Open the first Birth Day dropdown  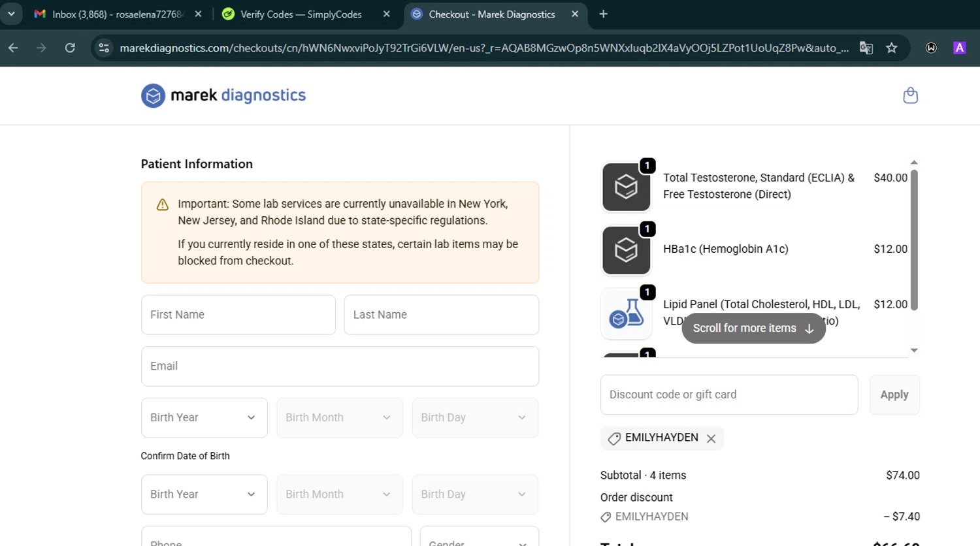(x=475, y=418)
